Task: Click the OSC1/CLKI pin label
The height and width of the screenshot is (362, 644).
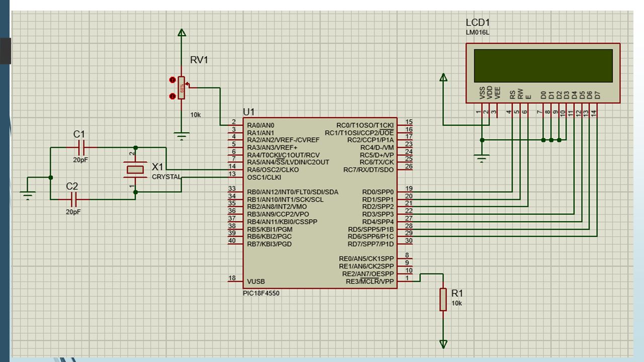Action: point(264,177)
